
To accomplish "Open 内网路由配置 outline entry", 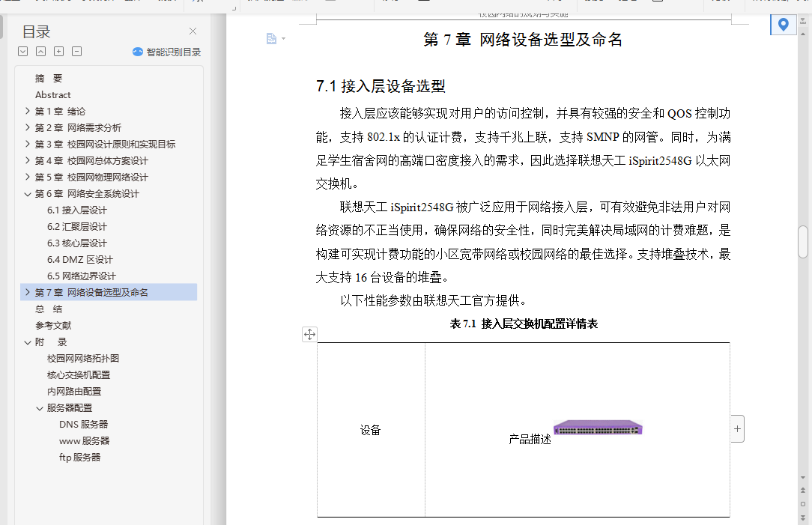I will pos(74,392).
